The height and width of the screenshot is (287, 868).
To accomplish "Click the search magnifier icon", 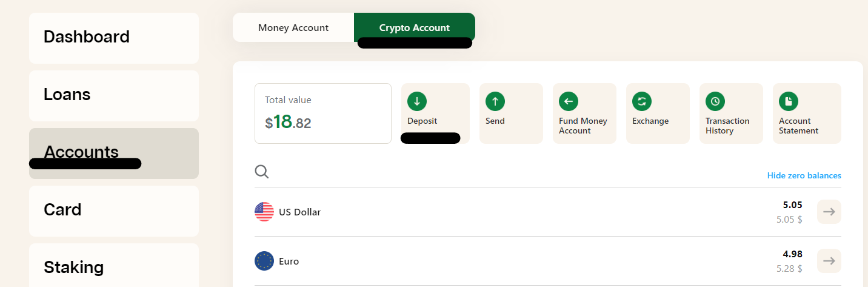I will [x=262, y=172].
